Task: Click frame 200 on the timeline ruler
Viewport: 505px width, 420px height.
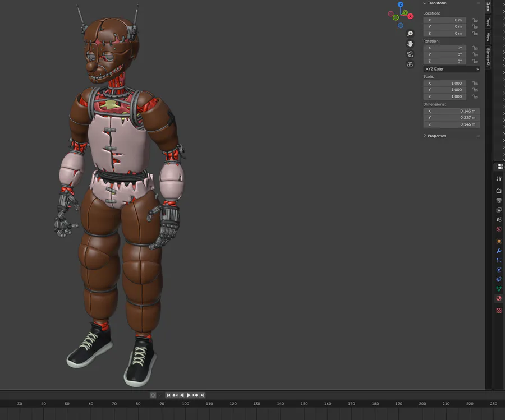Action: pos(423,404)
